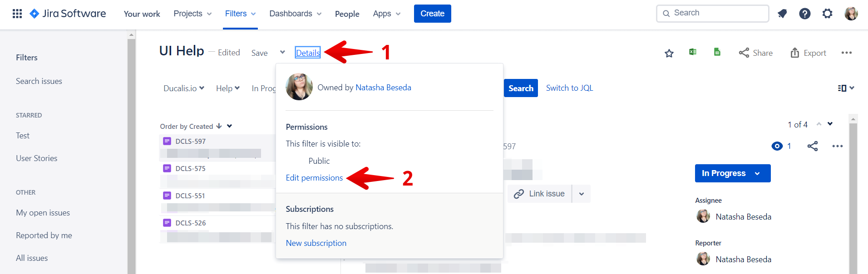868x274 pixels.
Task: Click the Link issue button
Action: (x=539, y=194)
